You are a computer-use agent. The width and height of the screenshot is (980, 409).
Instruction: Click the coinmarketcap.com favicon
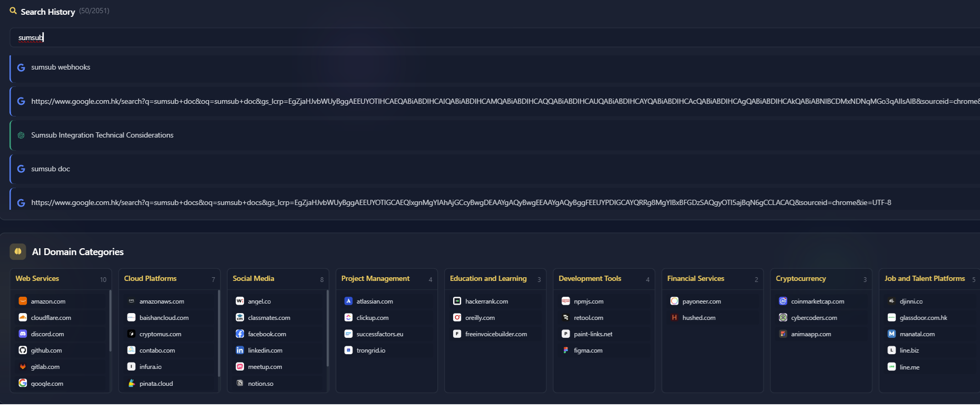point(782,301)
